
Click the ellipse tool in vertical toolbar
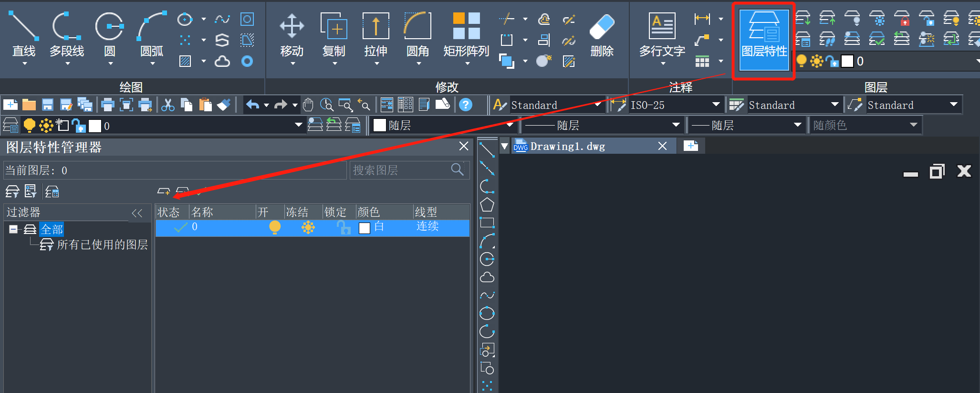coord(487,313)
